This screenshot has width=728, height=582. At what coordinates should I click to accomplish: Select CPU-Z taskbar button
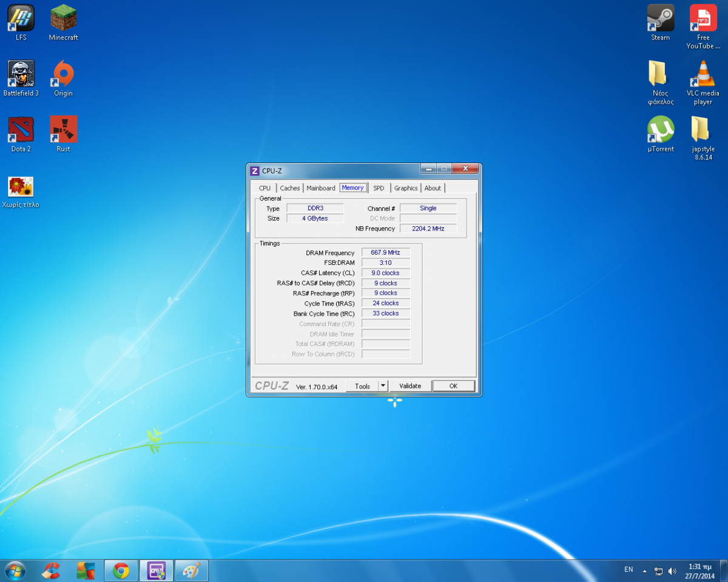tap(156, 570)
